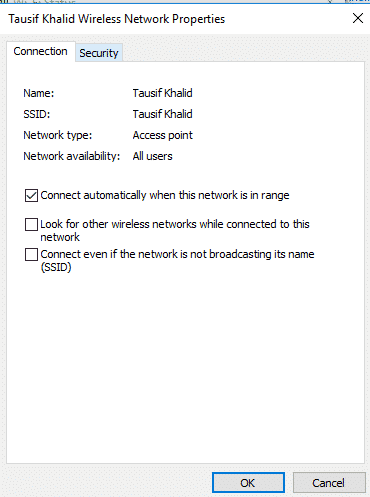Image resolution: width=370 pixels, height=497 pixels.
Task: Click the Name value Tausif Khalid
Action: click(162, 93)
